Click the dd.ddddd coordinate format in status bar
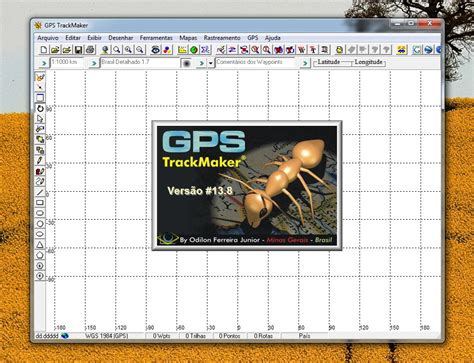The width and height of the screenshot is (474, 363). point(47,336)
